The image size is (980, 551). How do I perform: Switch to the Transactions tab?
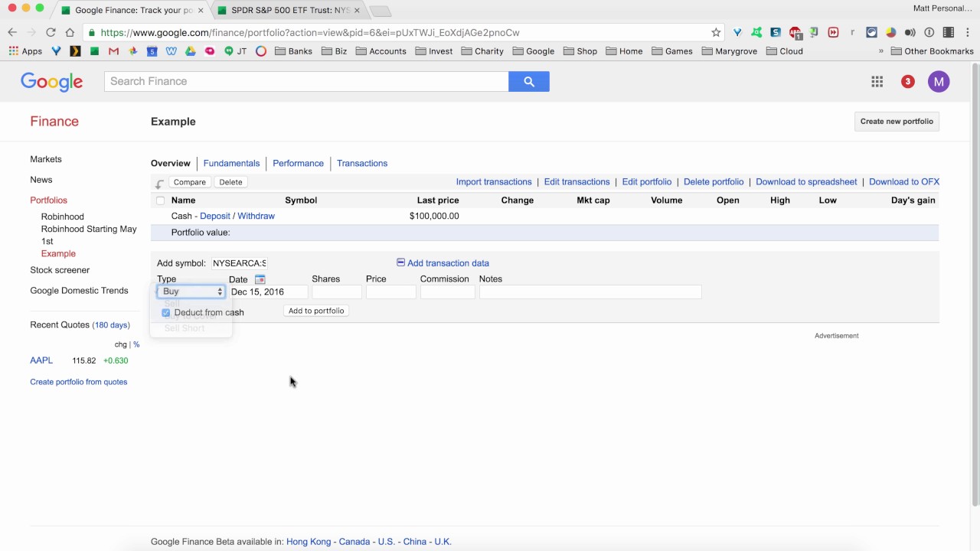pyautogui.click(x=362, y=163)
